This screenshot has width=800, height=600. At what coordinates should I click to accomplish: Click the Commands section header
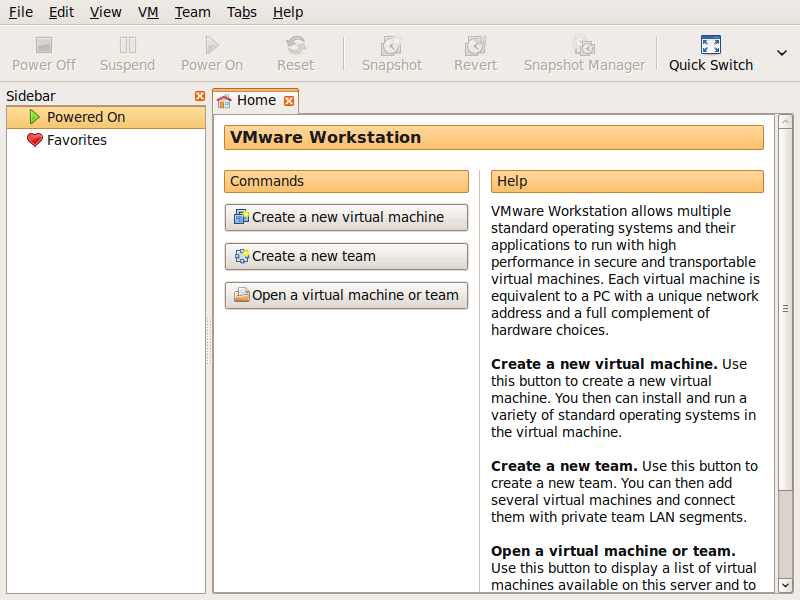click(x=346, y=182)
